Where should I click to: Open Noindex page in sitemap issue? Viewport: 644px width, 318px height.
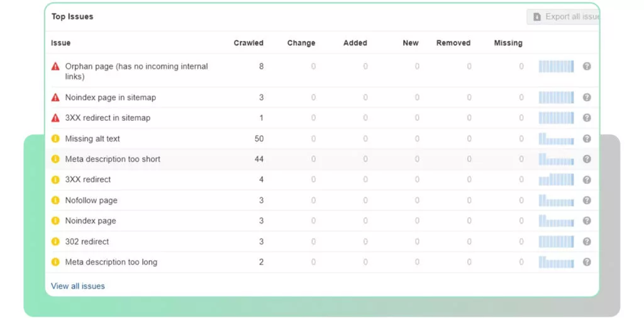point(111,98)
